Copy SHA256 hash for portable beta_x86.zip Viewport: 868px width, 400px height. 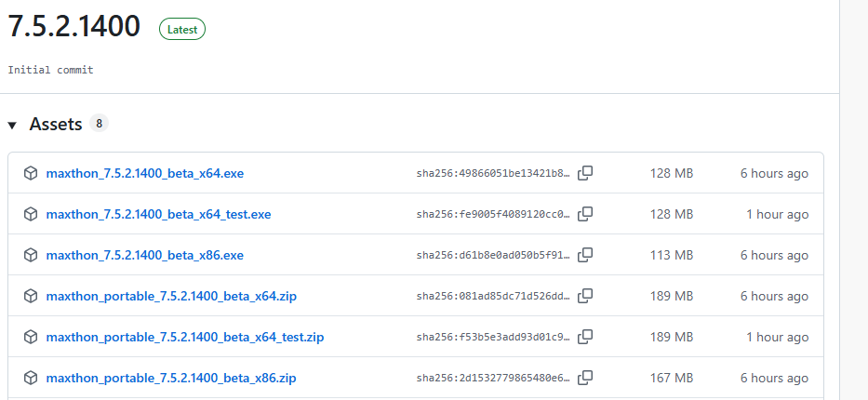585,378
